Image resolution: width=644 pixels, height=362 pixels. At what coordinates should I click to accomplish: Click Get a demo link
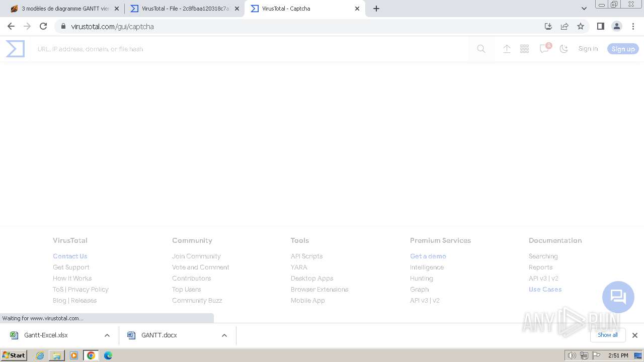428,256
